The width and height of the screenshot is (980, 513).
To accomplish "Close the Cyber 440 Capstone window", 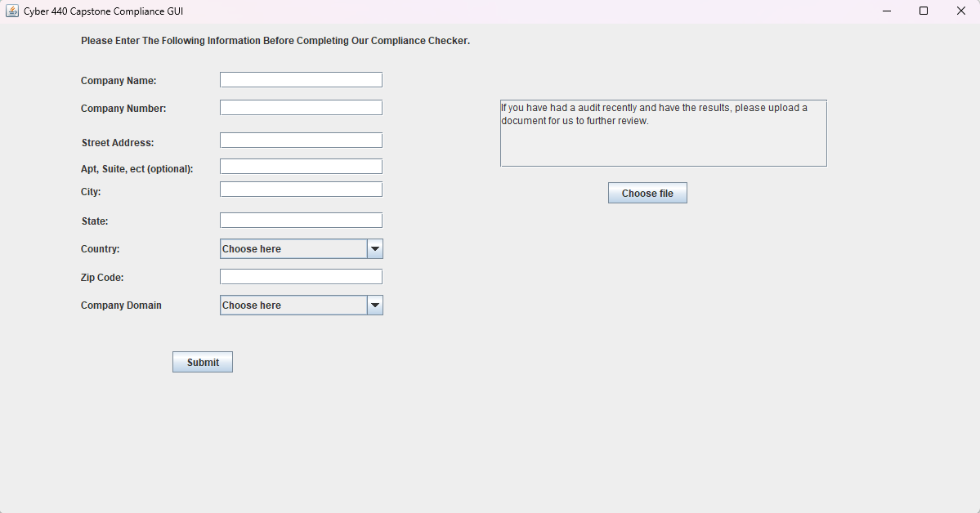I will point(960,11).
